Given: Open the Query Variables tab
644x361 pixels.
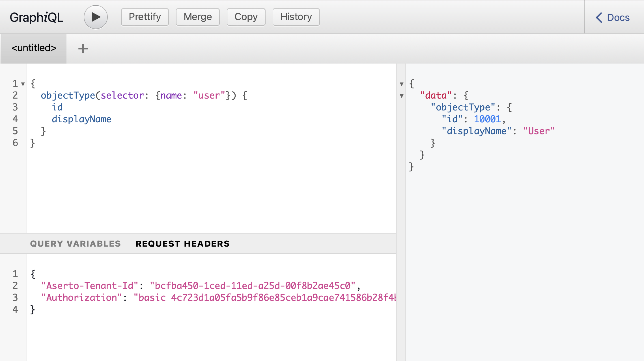Looking at the screenshot, I should tap(76, 243).
